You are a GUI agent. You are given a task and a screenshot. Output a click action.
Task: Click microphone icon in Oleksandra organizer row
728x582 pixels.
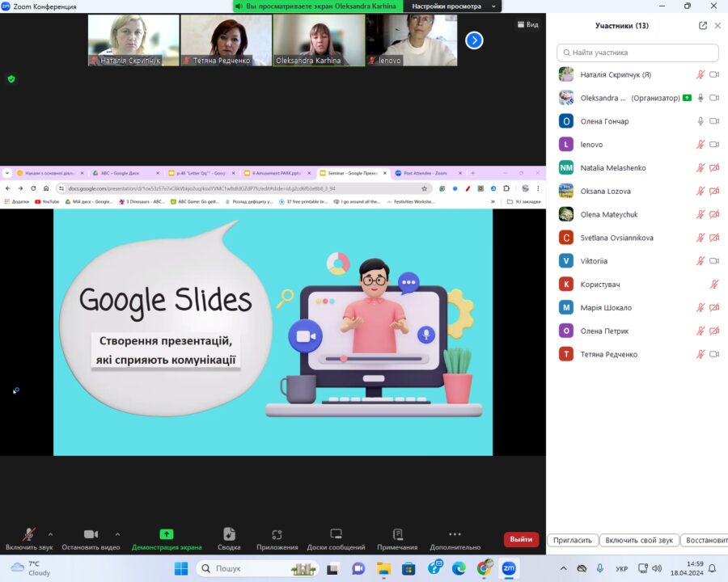[700, 98]
